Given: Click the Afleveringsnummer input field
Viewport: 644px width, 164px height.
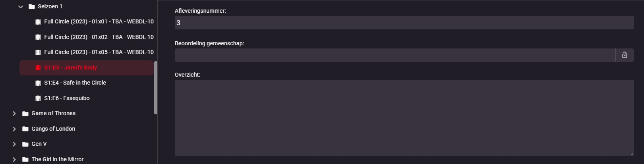Looking at the screenshot, I should coord(404,23).
